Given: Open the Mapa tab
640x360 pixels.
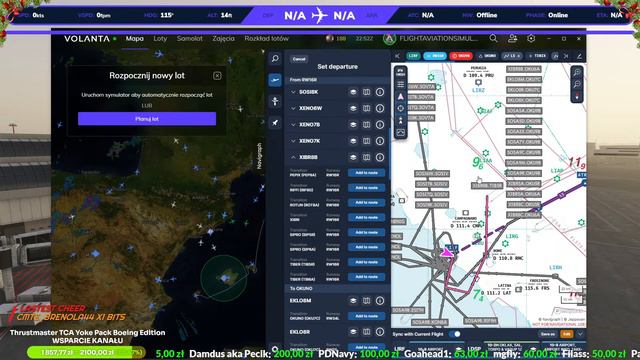Looking at the screenshot, I should [135, 38].
